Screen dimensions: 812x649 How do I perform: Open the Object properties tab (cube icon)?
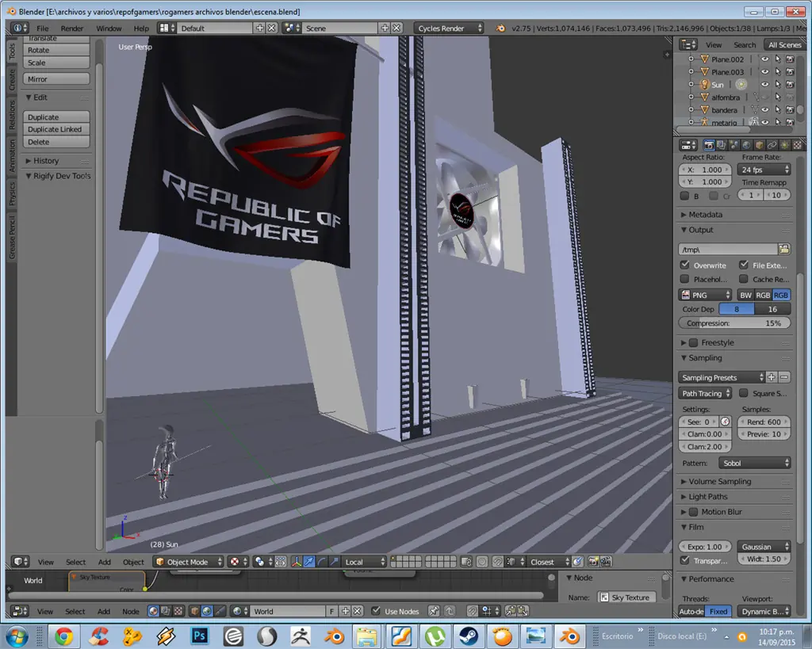[x=759, y=145]
